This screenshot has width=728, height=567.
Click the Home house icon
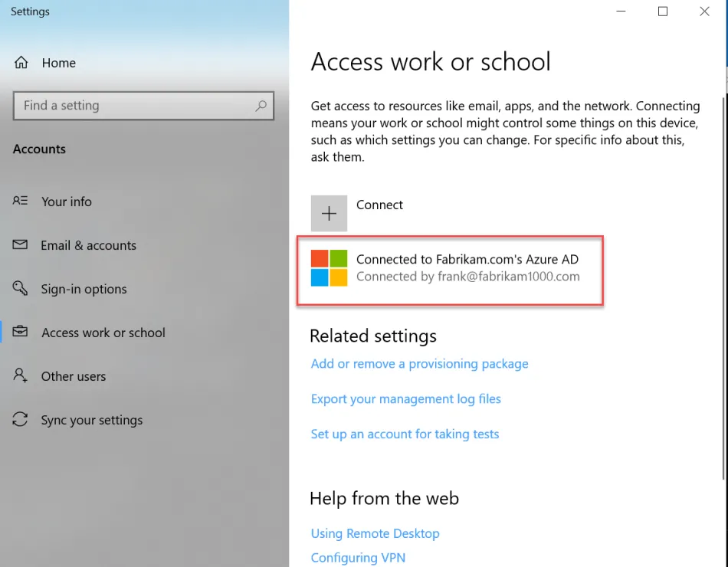(x=21, y=63)
